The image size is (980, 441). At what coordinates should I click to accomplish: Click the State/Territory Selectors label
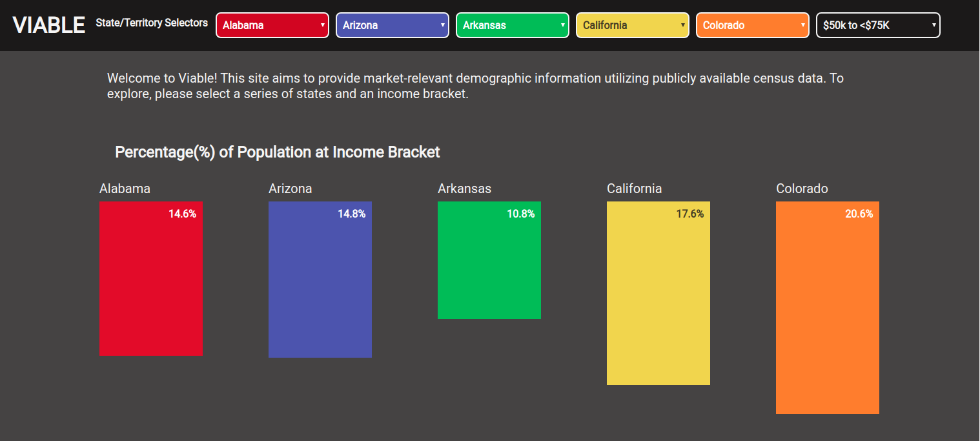(152, 23)
